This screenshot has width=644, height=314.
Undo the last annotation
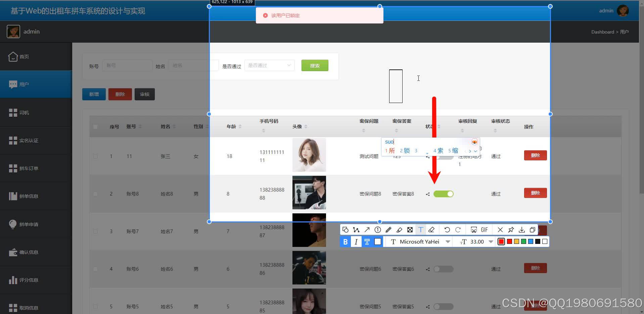coord(447,230)
